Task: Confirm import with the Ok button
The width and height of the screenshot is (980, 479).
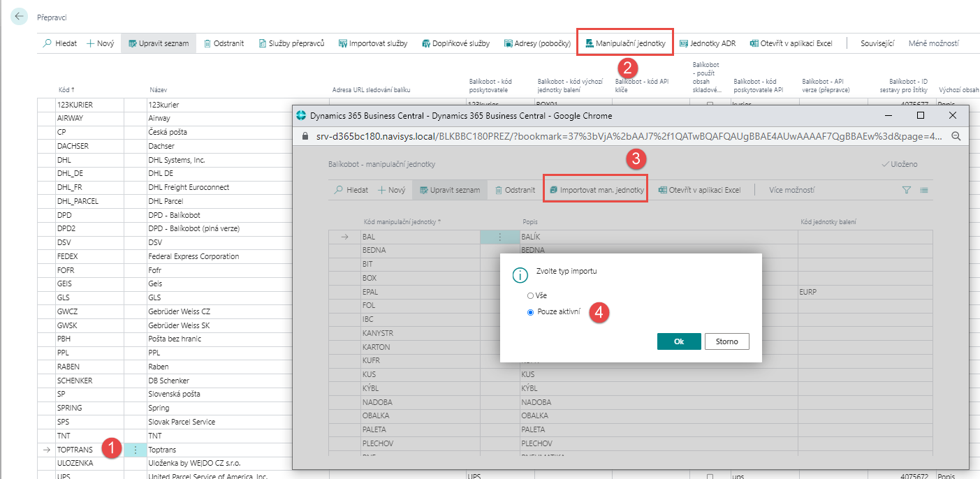Action: (678, 341)
